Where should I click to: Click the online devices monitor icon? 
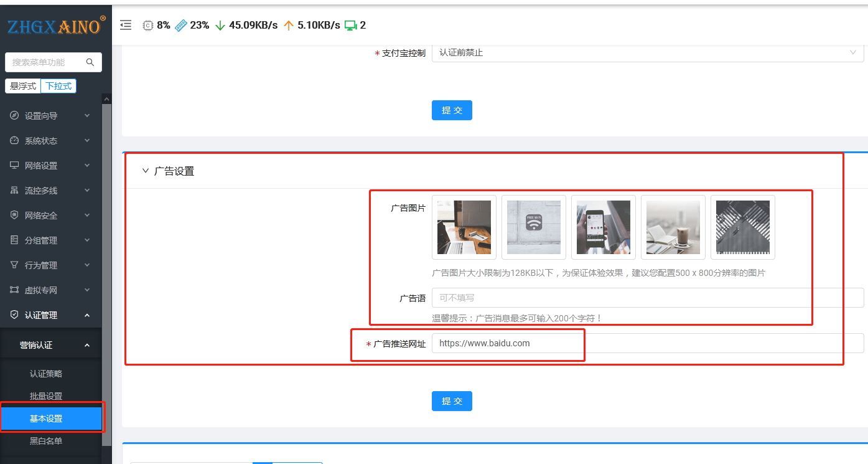(350, 25)
